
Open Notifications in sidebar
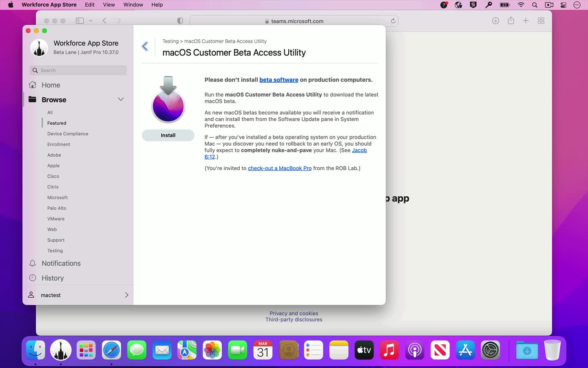[61, 263]
